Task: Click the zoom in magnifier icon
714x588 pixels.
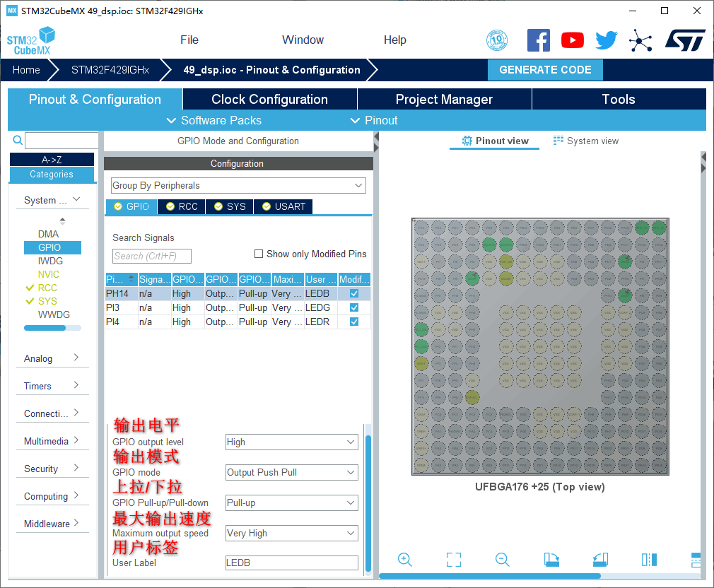Action: click(405, 560)
